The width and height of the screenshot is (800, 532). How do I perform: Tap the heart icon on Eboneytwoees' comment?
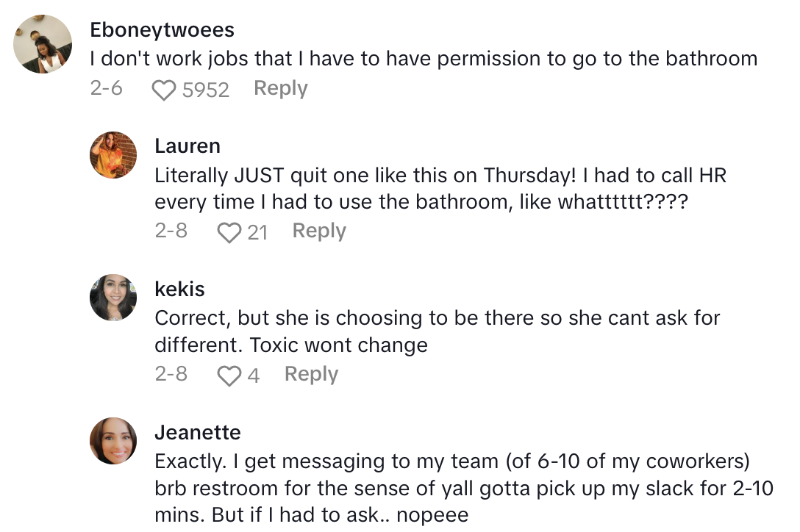[162, 89]
